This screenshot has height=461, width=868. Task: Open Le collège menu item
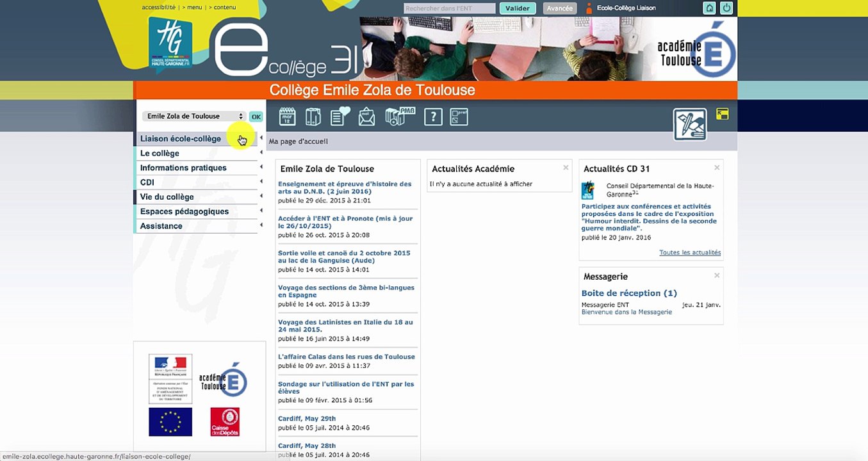pyautogui.click(x=160, y=153)
